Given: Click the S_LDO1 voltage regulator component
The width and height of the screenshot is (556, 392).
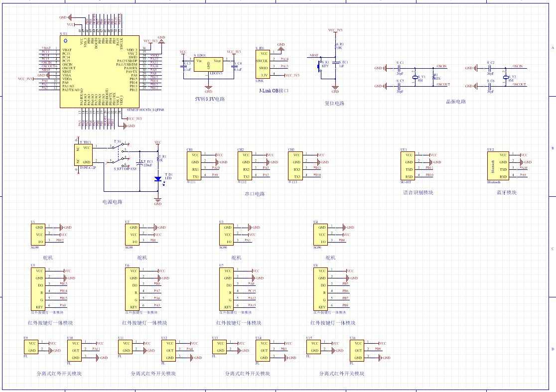Looking at the screenshot, I should click(x=208, y=65).
